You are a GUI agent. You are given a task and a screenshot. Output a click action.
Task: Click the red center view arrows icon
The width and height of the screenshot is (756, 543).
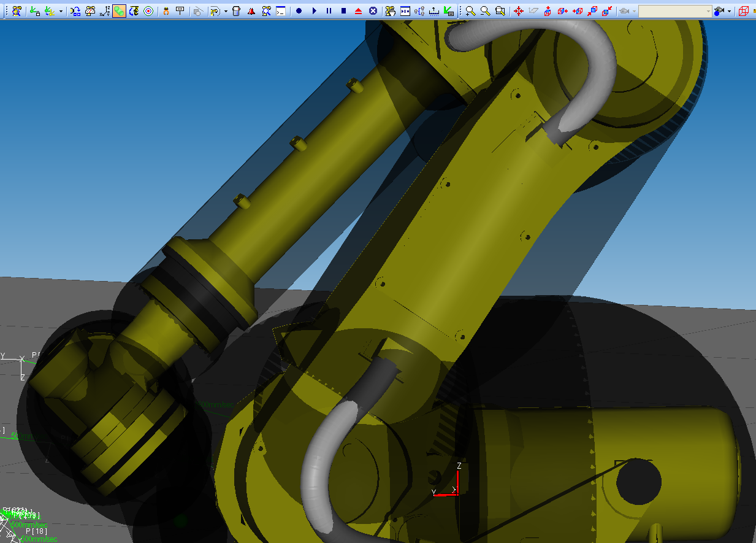coord(518,11)
